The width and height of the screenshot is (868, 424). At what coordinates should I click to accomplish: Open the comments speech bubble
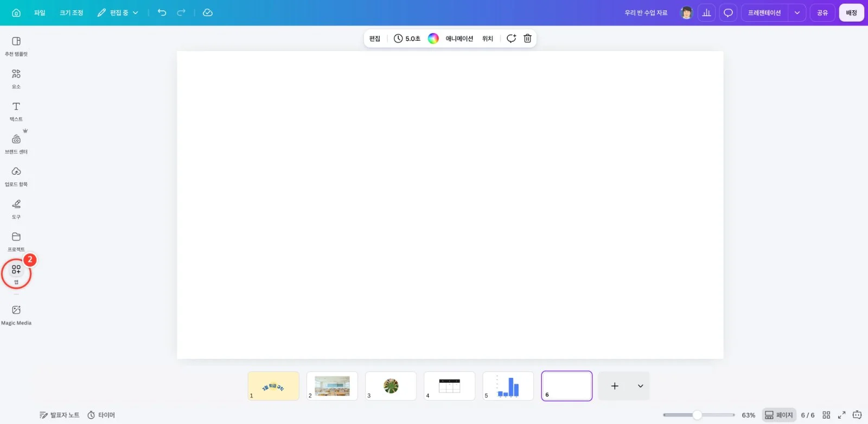click(x=729, y=12)
